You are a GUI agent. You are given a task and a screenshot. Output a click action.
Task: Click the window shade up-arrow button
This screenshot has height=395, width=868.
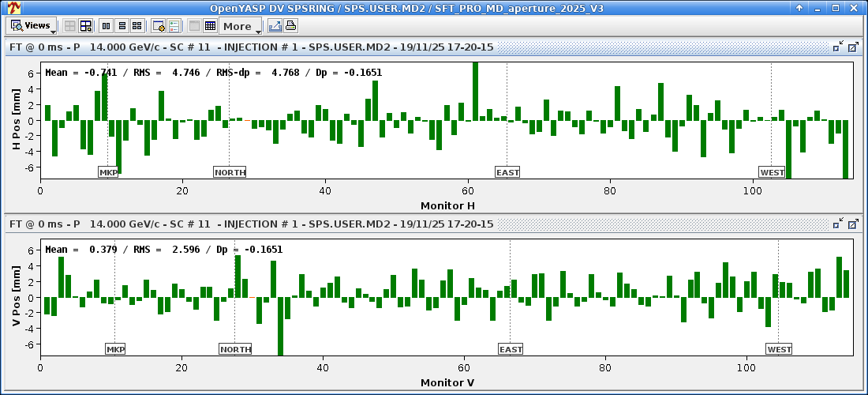point(799,7)
